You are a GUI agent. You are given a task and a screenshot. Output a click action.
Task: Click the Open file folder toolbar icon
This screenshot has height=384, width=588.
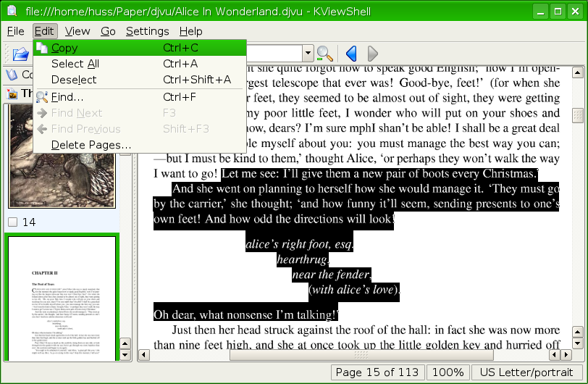tap(20, 54)
